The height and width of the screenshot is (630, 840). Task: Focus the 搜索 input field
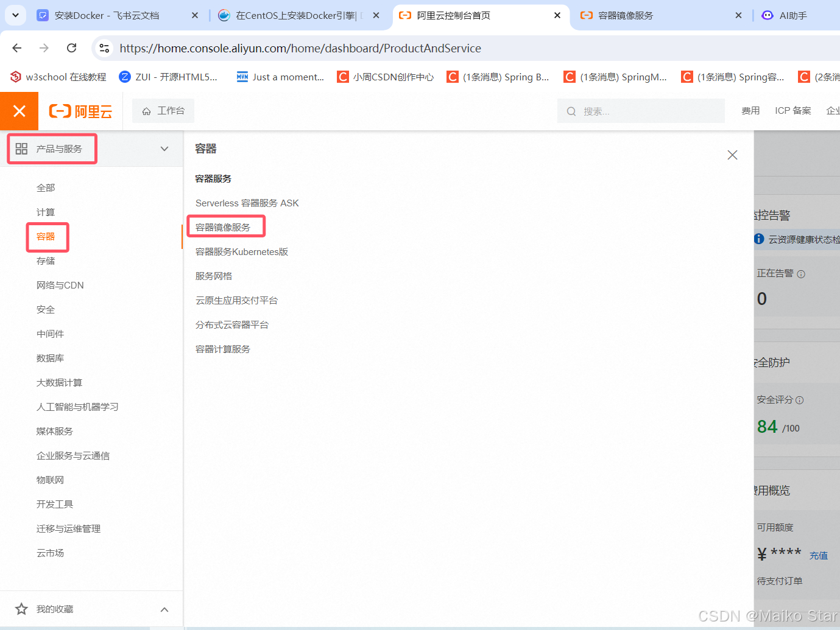641,111
